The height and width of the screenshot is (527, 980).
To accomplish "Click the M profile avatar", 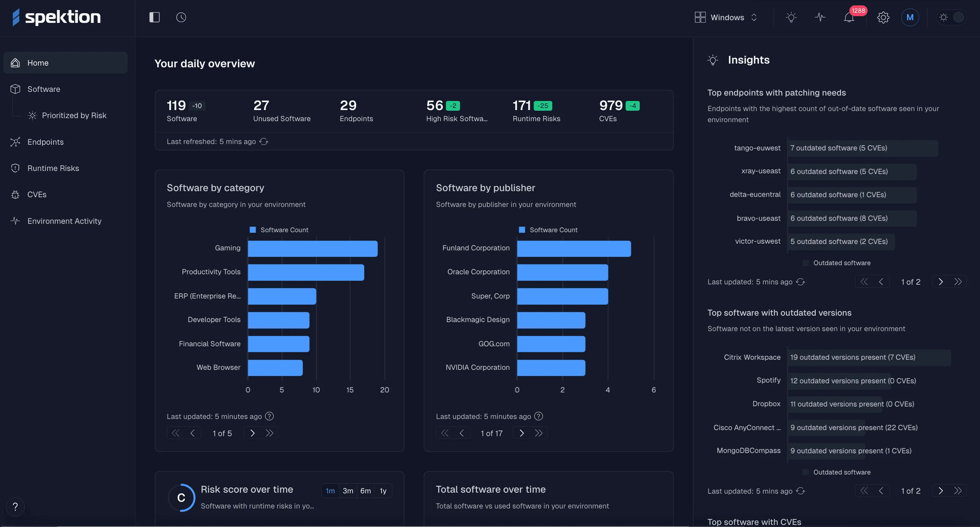I will point(910,17).
